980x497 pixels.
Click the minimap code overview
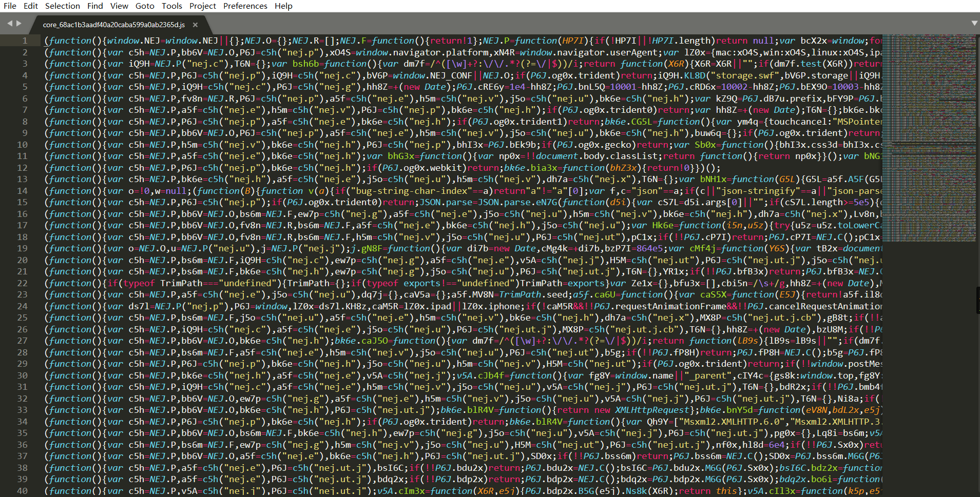pos(929,138)
